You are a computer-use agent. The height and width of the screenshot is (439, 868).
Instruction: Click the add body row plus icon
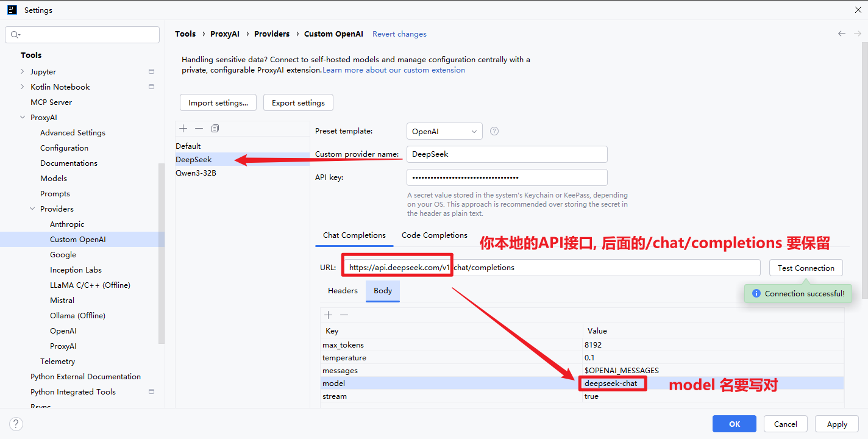328,315
